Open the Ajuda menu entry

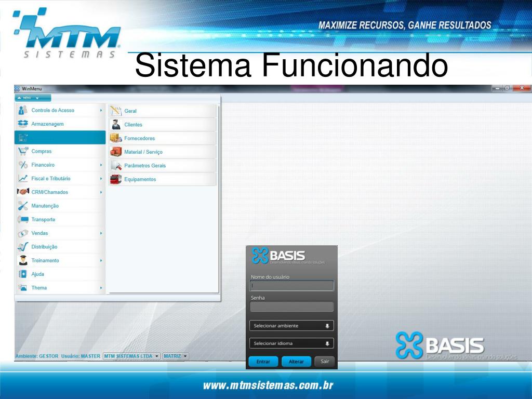pos(60,274)
